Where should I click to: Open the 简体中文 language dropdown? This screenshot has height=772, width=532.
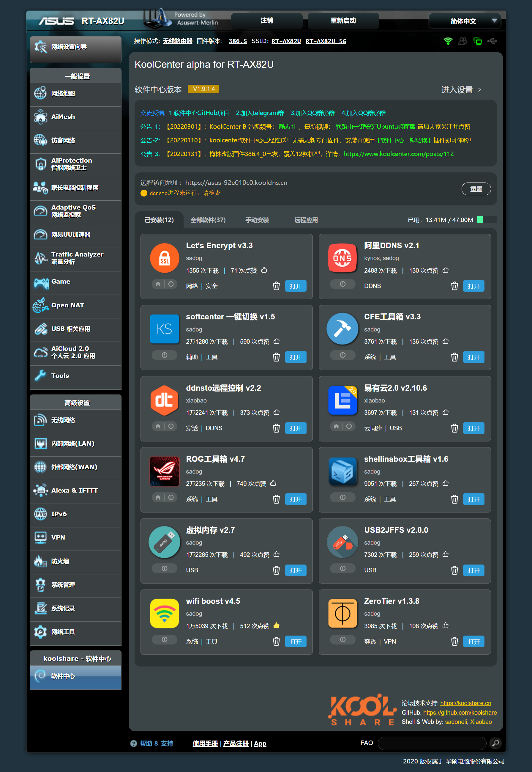(x=465, y=21)
